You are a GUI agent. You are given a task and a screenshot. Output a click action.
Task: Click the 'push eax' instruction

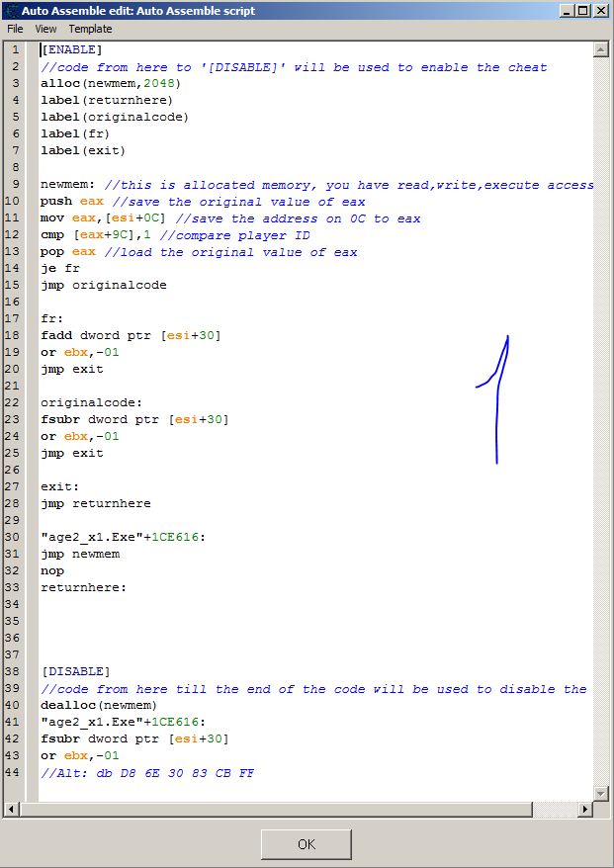click(x=72, y=201)
